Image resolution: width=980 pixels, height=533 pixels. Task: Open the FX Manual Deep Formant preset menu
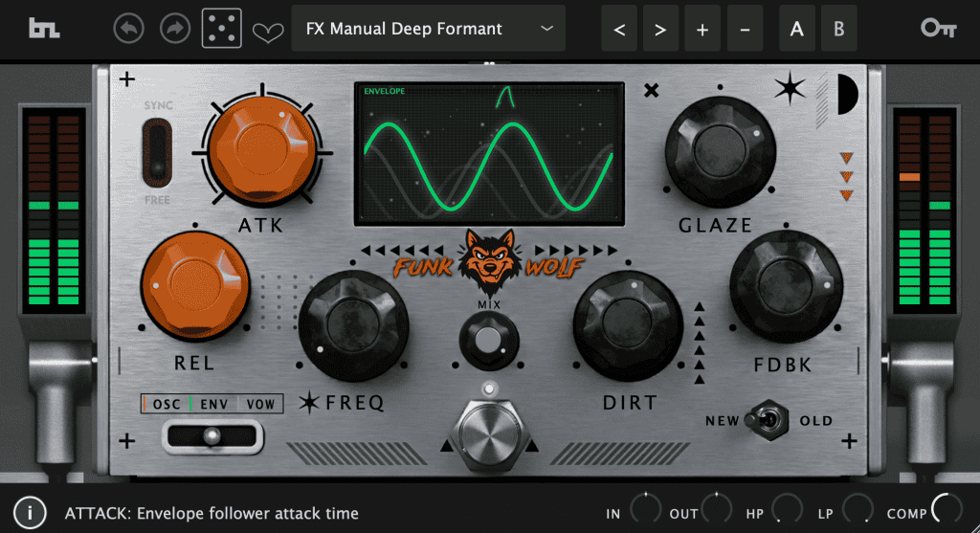(428, 29)
